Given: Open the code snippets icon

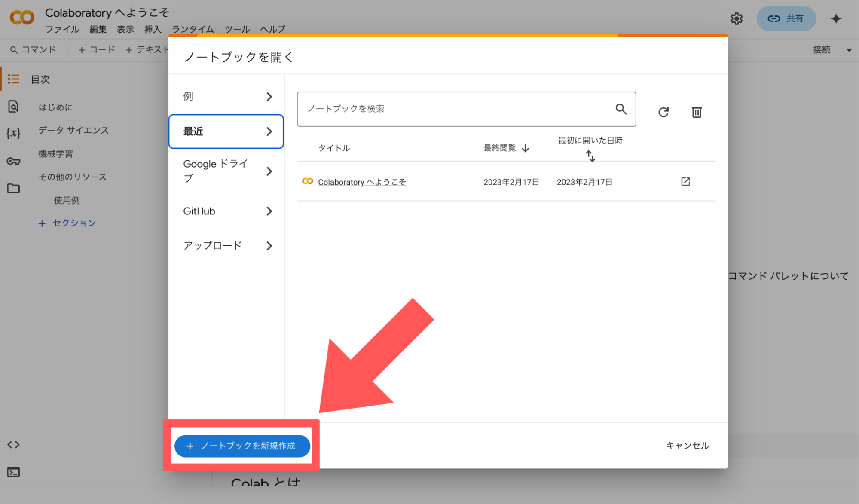Looking at the screenshot, I should coord(13,445).
